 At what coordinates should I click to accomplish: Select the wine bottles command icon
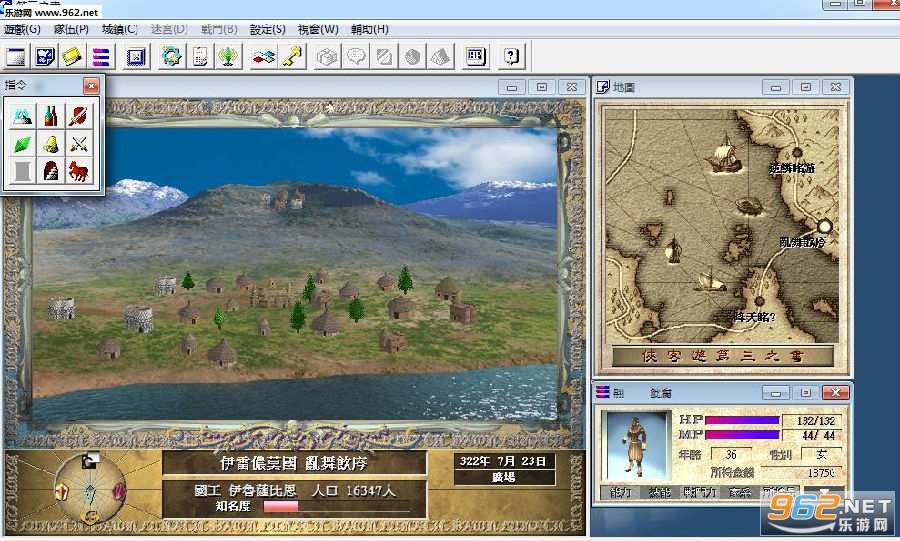pyautogui.click(x=50, y=116)
